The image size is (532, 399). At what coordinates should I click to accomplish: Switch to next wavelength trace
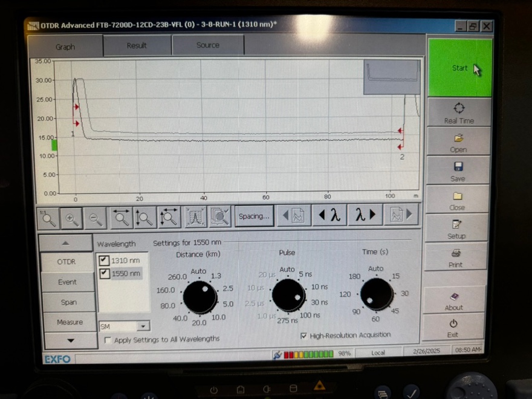point(365,215)
